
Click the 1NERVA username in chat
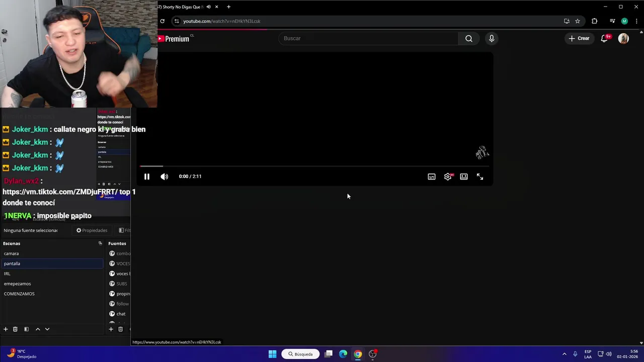18,216
